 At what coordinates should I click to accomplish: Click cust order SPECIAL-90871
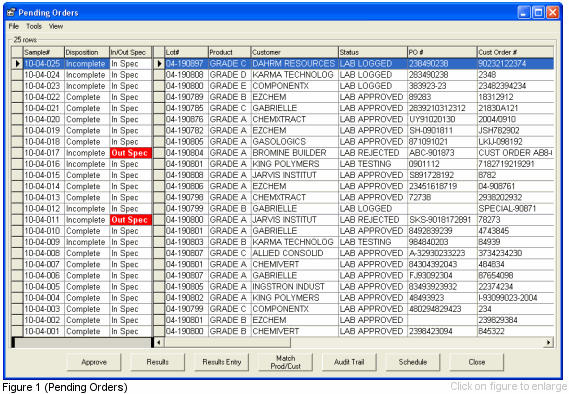pyautogui.click(x=515, y=209)
